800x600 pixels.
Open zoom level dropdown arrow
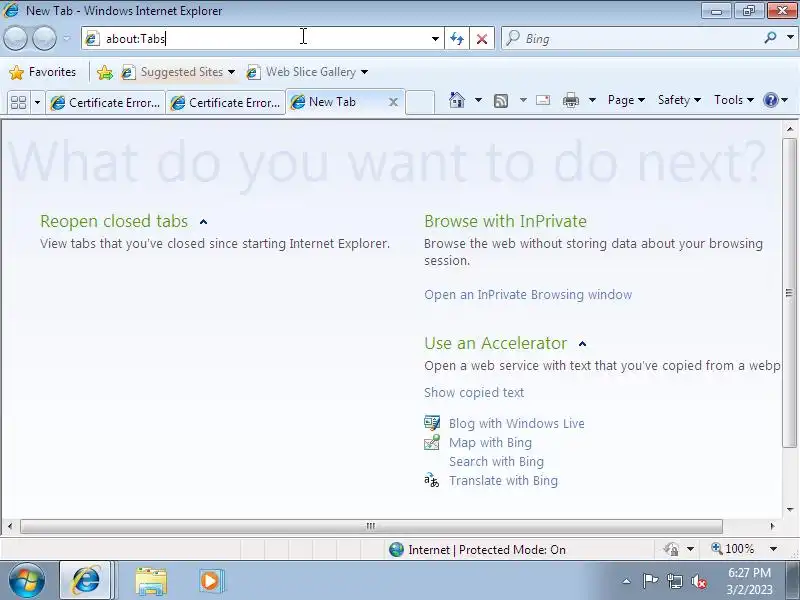pyautogui.click(x=773, y=549)
